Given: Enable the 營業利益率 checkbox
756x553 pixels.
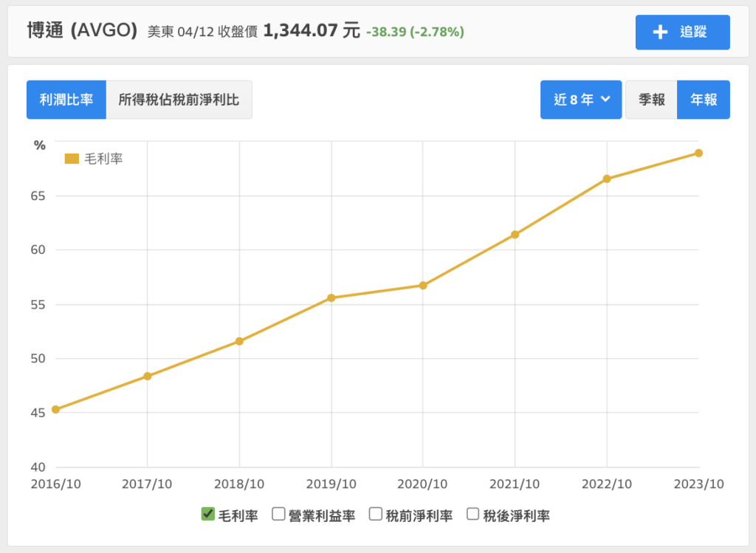Looking at the screenshot, I should (x=278, y=514).
